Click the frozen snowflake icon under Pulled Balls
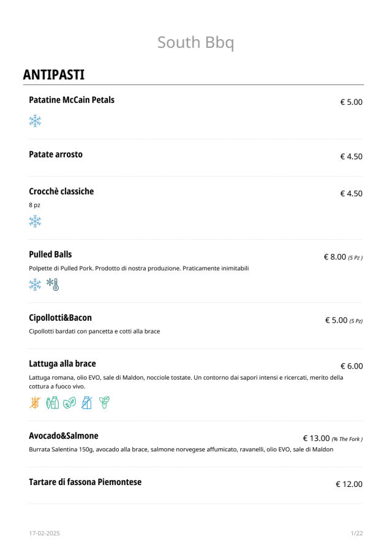 coord(36,284)
